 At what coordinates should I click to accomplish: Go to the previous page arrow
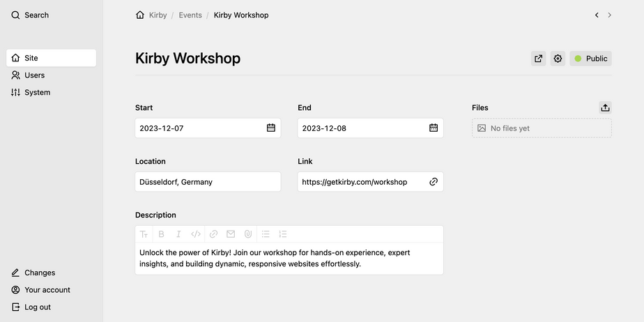pyautogui.click(x=597, y=15)
